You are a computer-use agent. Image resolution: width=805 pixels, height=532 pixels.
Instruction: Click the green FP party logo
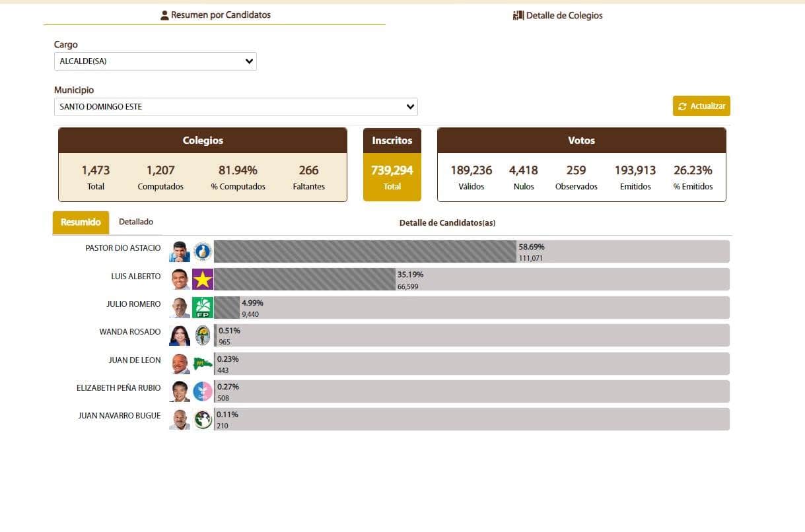point(203,308)
